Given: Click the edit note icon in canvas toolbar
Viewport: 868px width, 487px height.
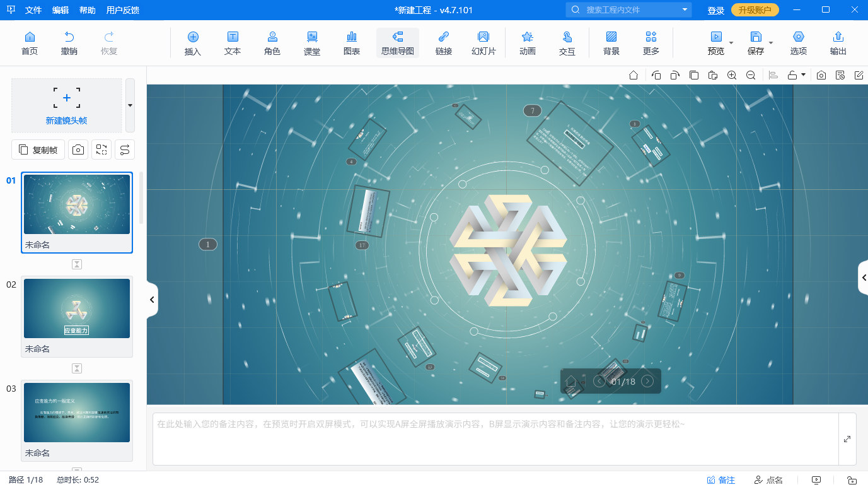Looking at the screenshot, I should click(859, 75).
